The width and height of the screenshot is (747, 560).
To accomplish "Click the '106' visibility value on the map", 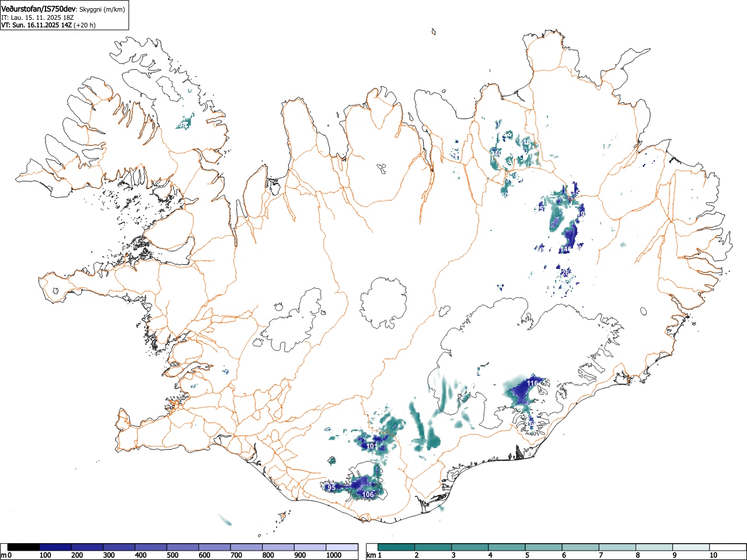I will (x=368, y=495).
